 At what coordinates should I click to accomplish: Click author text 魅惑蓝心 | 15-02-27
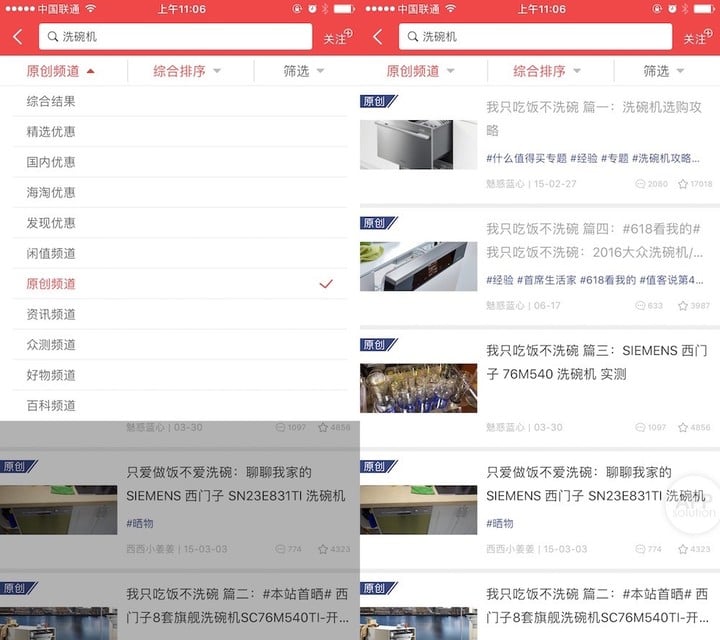click(x=531, y=184)
